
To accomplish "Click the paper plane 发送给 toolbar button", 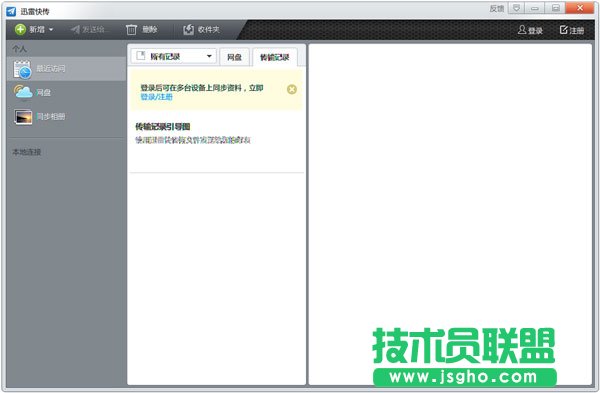I will [x=89, y=29].
